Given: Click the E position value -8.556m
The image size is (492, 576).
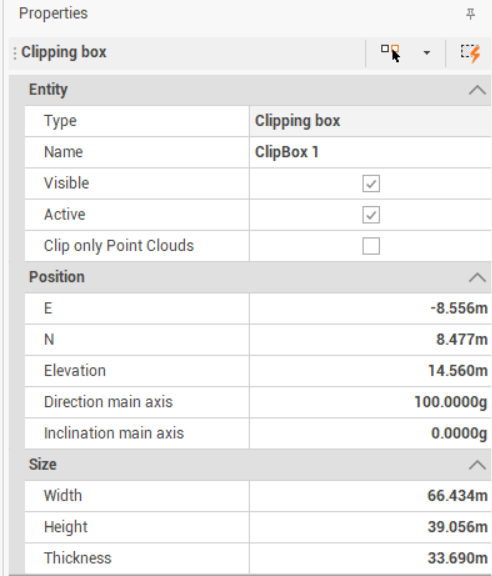Looking at the screenshot, I should [370, 308].
